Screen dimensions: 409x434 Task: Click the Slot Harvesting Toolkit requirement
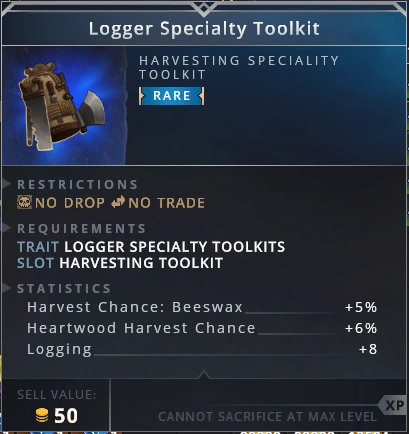point(120,263)
